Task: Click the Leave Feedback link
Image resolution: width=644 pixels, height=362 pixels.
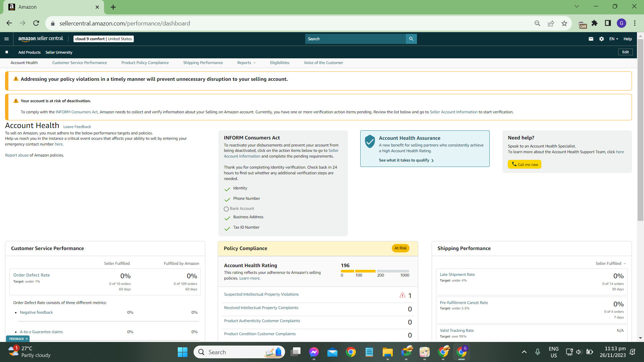Action: [x=77, y=127]
